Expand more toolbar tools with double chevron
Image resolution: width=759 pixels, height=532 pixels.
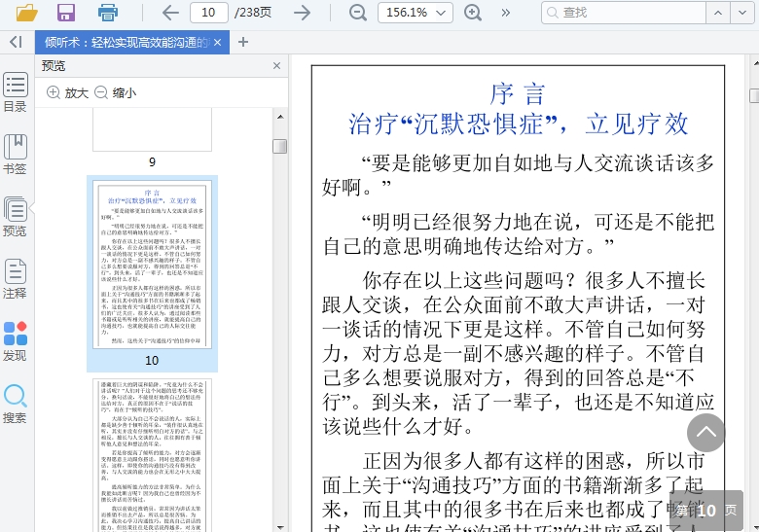click(505, 13)
